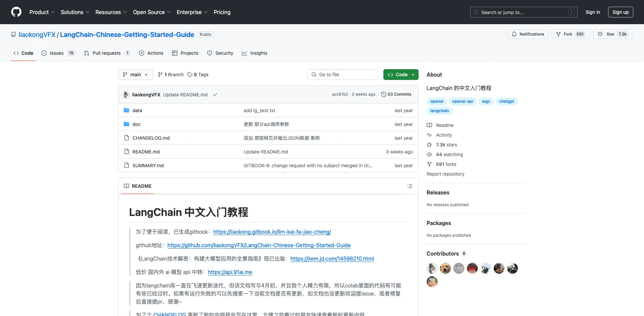Open the green Code dropdown button
Screen dimensions: 644x316
[x=401, y=75]
